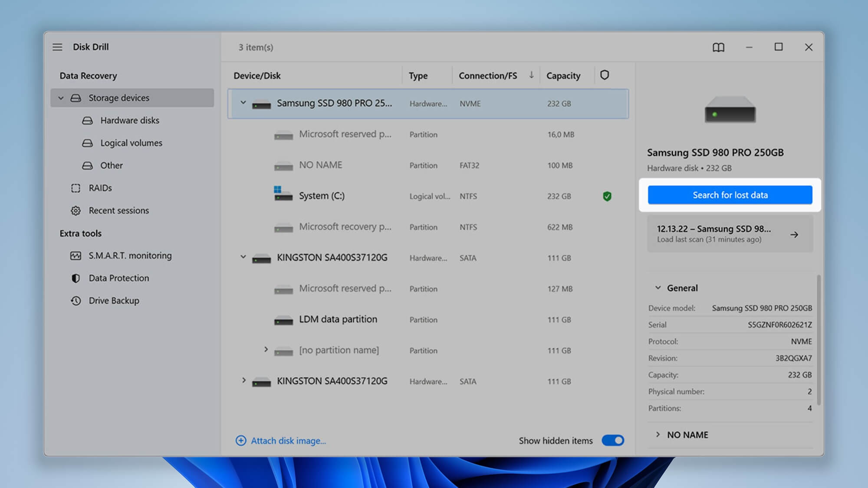Image resolution: width=868 pixels, height=488 pixels.
Task: Collapse the Storage devices tree
Action: (x=61, y=98)
